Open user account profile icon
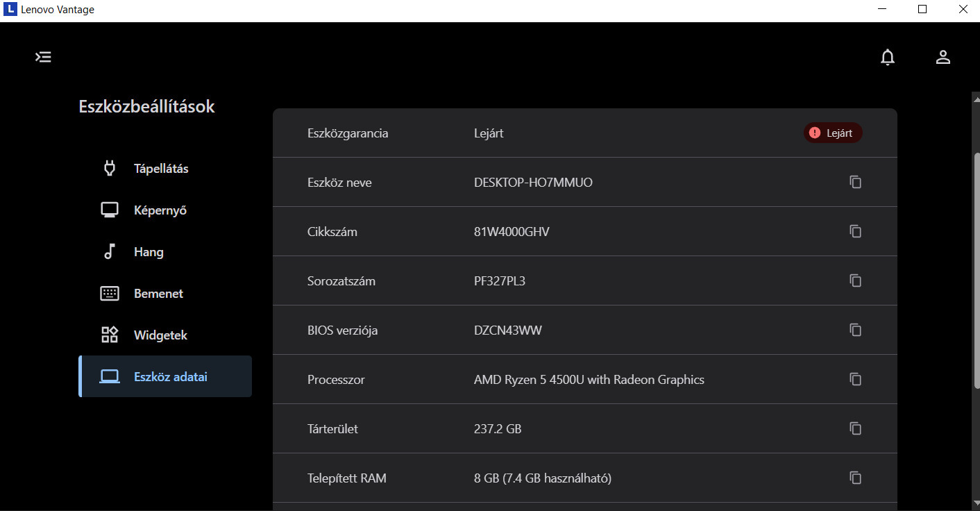 943,58
